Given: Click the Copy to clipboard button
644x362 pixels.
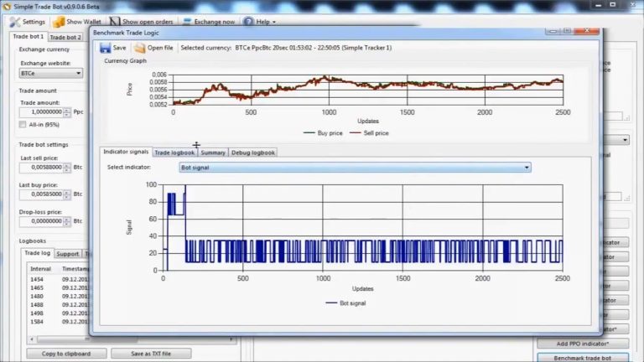Looking at the screenshot, I should click(x=66, y=354).
